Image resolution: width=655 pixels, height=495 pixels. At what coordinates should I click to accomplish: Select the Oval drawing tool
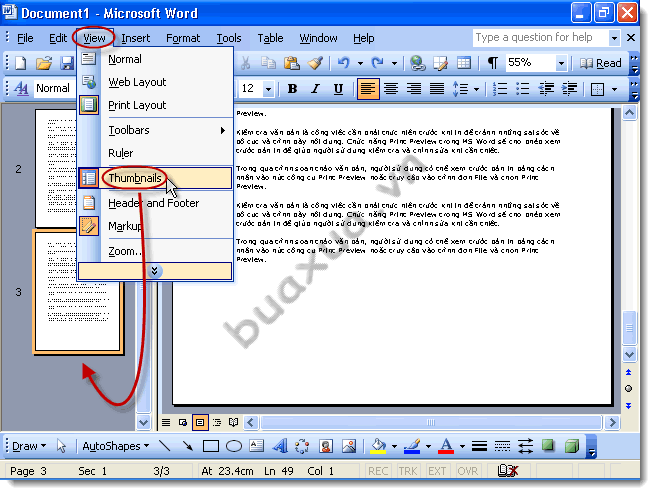234,446
